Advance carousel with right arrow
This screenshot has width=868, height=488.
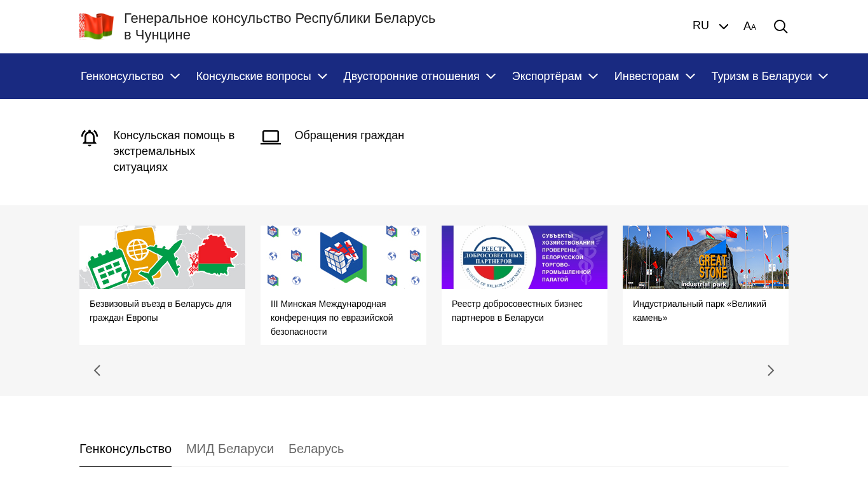[x=770, y=370]
